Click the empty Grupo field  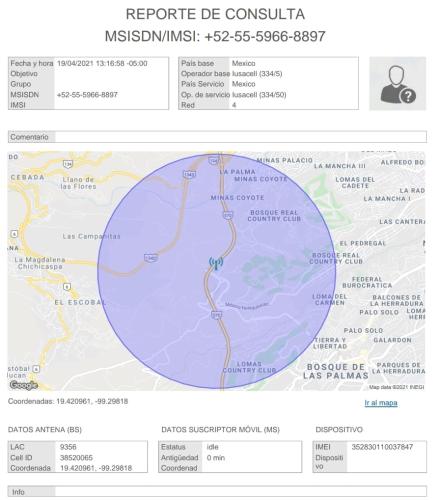(x=111, y=84)
